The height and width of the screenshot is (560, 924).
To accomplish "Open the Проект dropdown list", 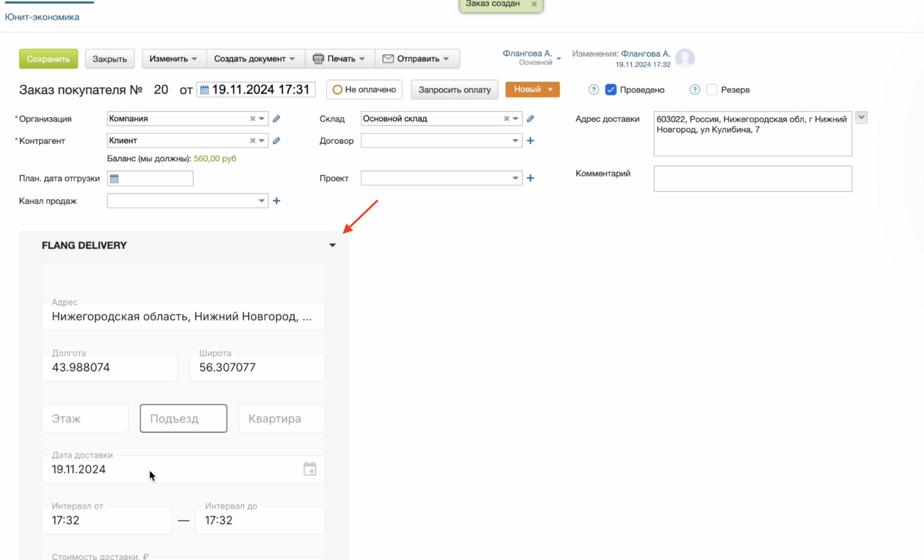I will (515, 178).
